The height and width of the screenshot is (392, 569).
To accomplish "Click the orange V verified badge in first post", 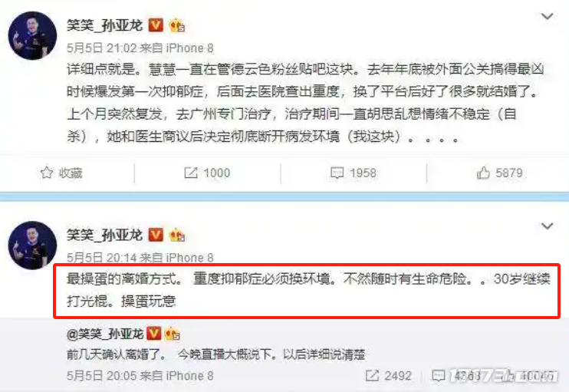I will point(156,25).
